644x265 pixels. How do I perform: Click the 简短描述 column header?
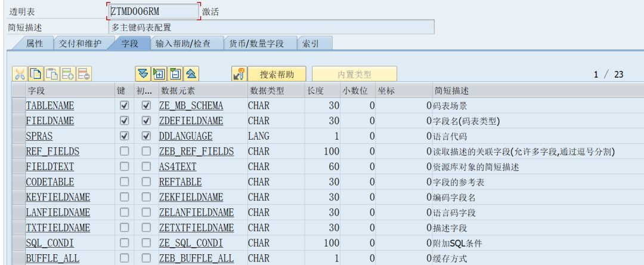coord(538,90)
